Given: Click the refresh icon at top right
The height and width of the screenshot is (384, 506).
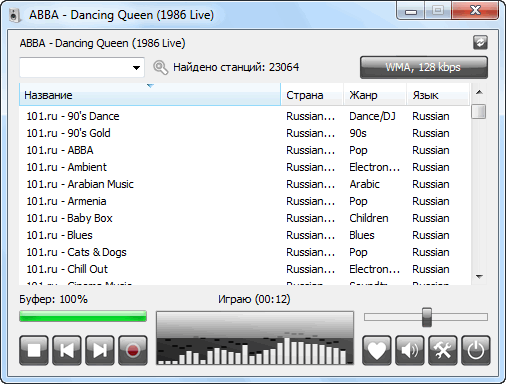Looking at the screenshot, I should pos(480,43).
